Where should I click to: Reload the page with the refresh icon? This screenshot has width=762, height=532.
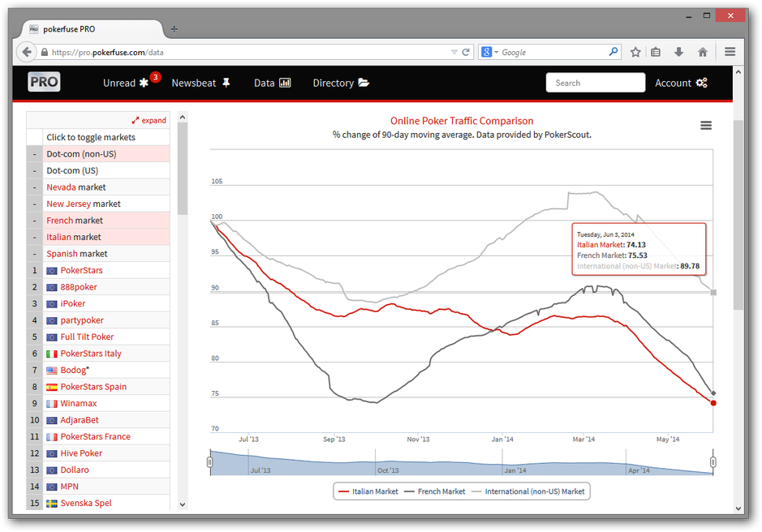pos(466,52)
